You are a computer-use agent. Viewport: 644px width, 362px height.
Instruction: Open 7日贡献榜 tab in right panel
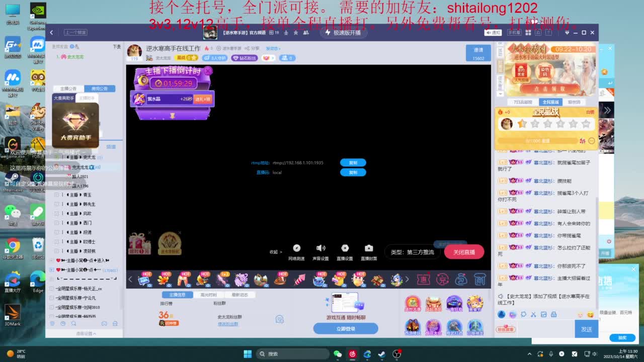(x=523, y=102)
